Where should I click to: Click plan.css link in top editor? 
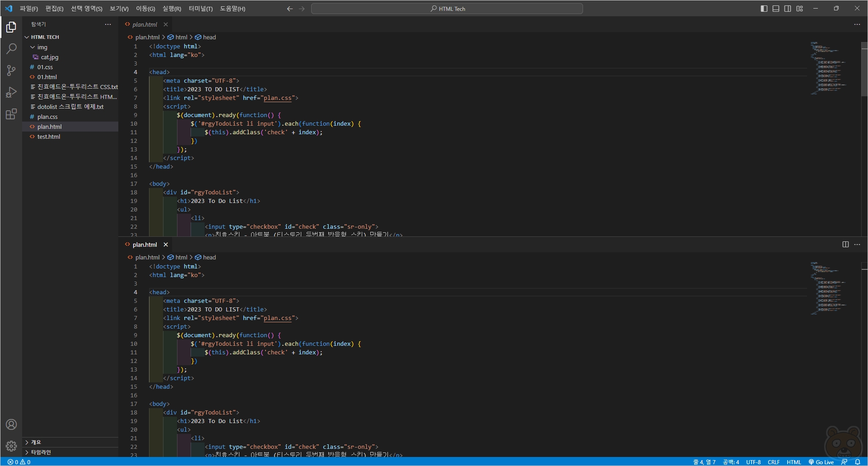[278, 98]
